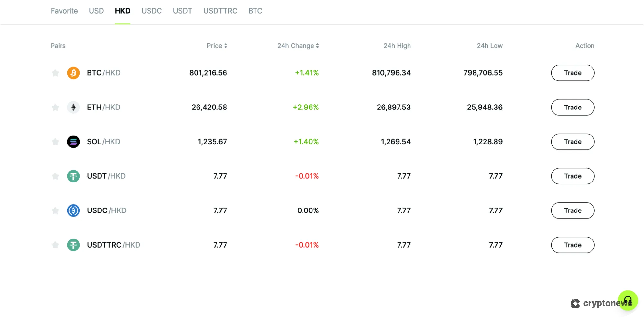The width and height of the screenshot is (644, 318).
Task: Switch to the BTC market tab
Action: [x=255, y=11]
